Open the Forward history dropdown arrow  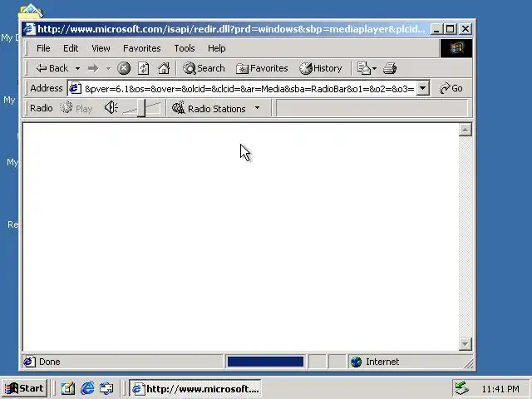point(108,68)
